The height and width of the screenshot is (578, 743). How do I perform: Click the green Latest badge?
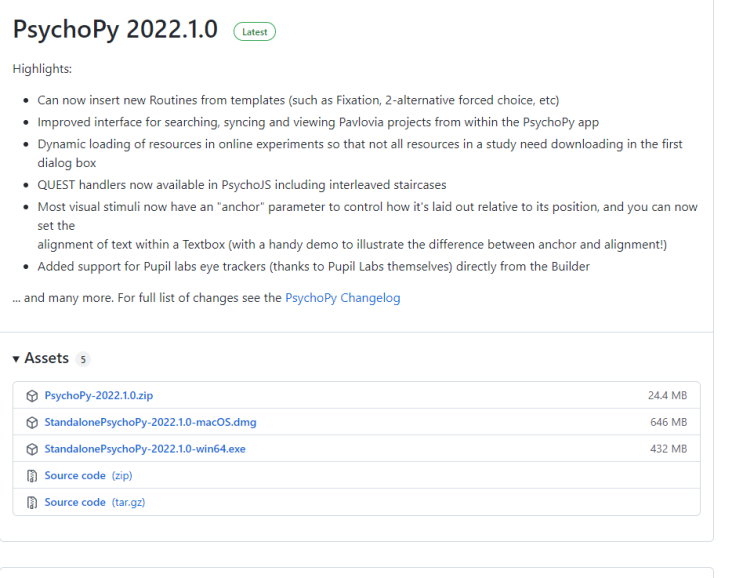254,32
